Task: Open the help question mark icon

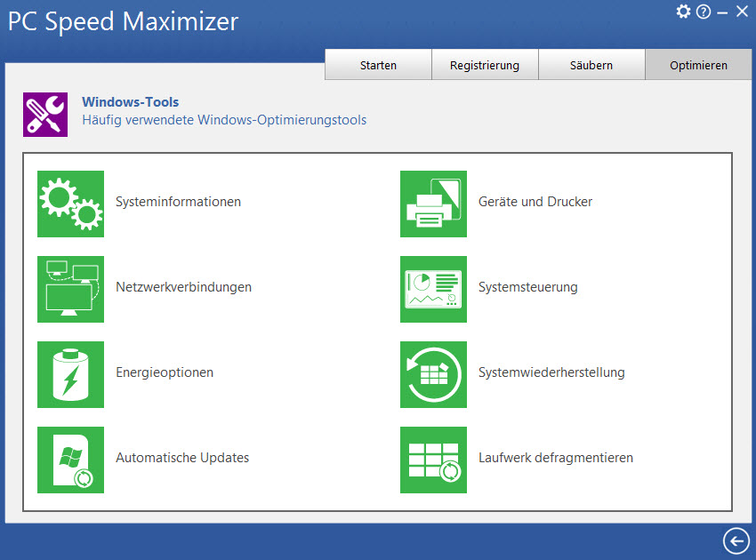Action: (704, 12)
